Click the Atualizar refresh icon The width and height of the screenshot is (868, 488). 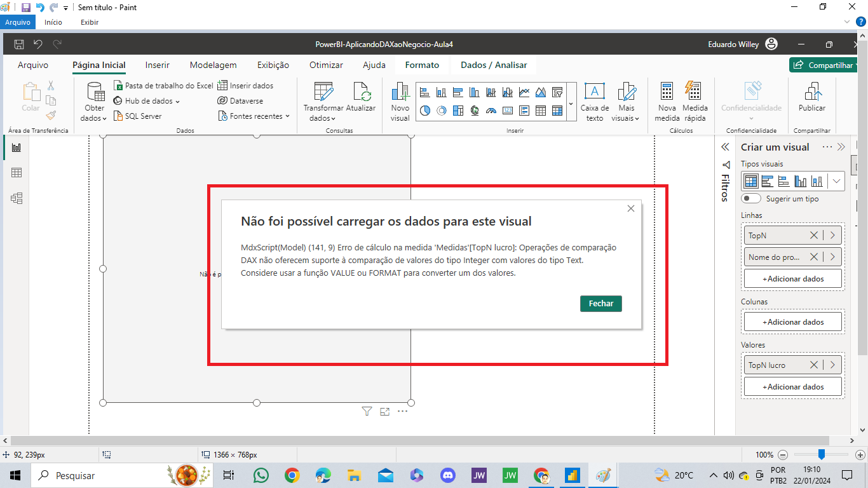(x=362, y=91)
